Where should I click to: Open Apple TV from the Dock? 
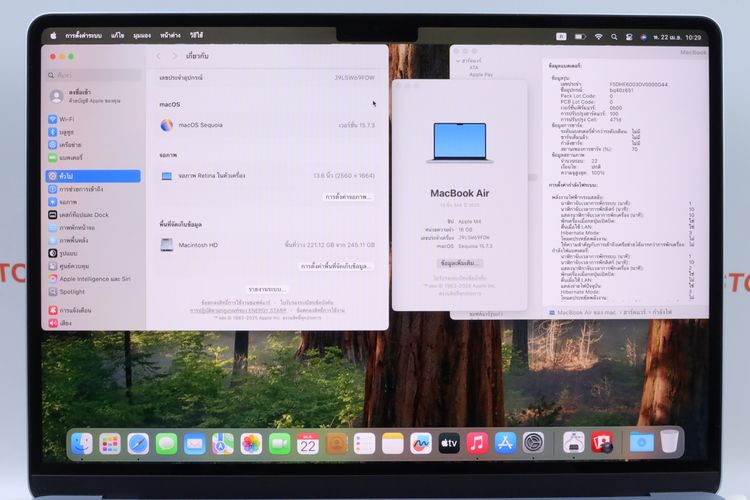pos(449,444)
